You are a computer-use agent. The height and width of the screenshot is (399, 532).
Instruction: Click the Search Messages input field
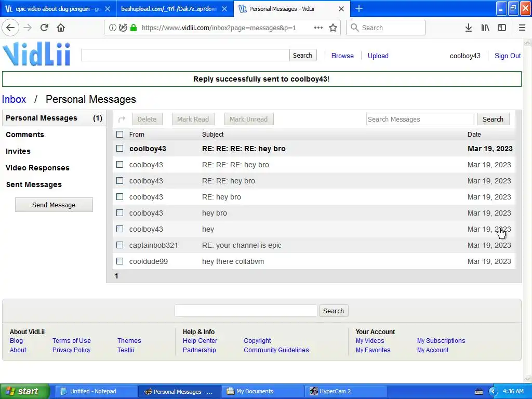[420, 119]
